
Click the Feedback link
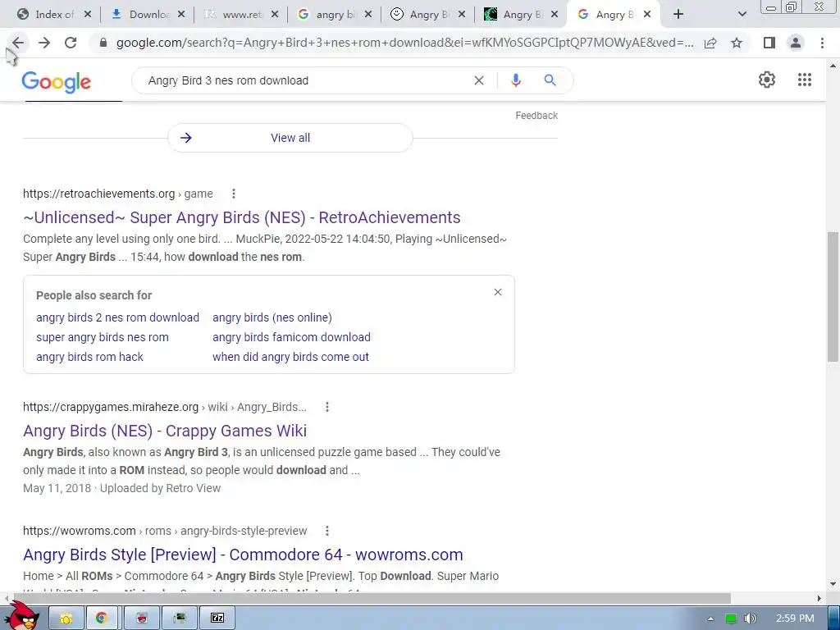pos(536,115)
